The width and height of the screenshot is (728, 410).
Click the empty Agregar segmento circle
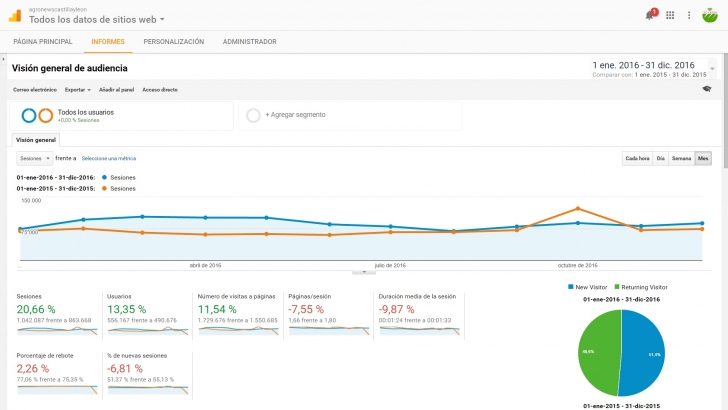253,115
